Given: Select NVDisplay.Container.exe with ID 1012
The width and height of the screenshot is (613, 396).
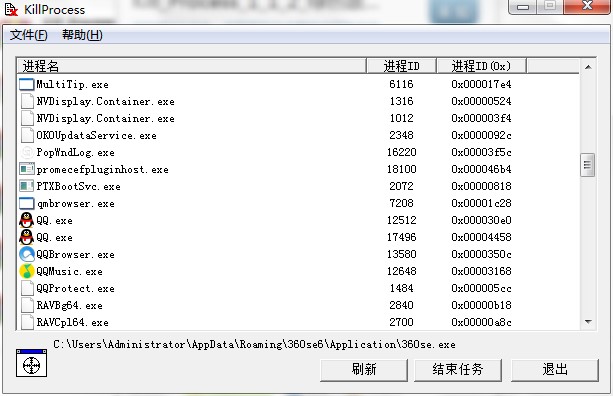Looking at the screenshot, I should pyautogui.click(x=106, y=118).
